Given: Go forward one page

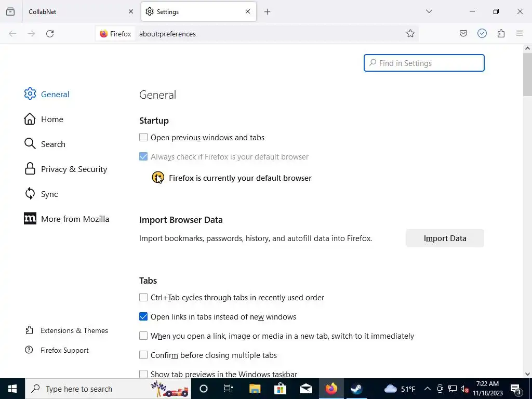Looking at the screenshot, I should tap(31, 34).
